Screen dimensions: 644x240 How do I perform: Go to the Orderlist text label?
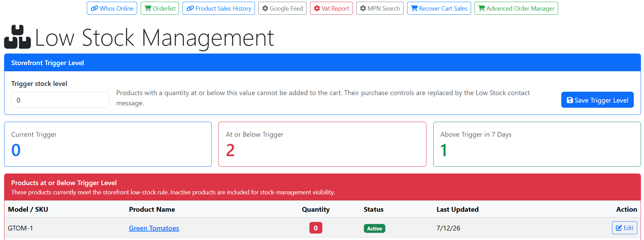[x=164, y=9]
